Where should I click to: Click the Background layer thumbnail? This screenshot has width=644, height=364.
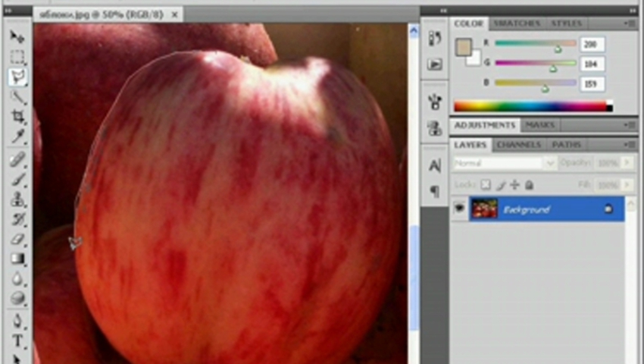(x=485, y=208)
